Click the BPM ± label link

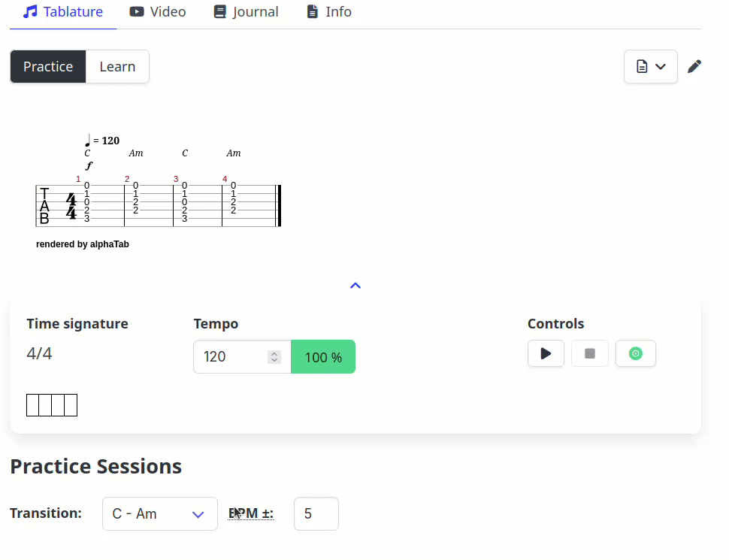tap(250, 513)
